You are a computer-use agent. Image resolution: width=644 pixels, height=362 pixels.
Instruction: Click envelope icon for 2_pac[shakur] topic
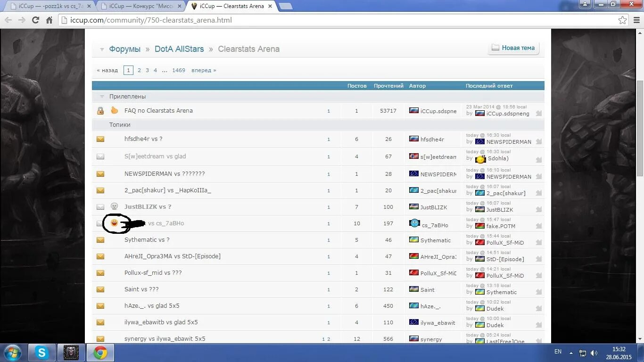pyautogui.click(x=100, y=190)
